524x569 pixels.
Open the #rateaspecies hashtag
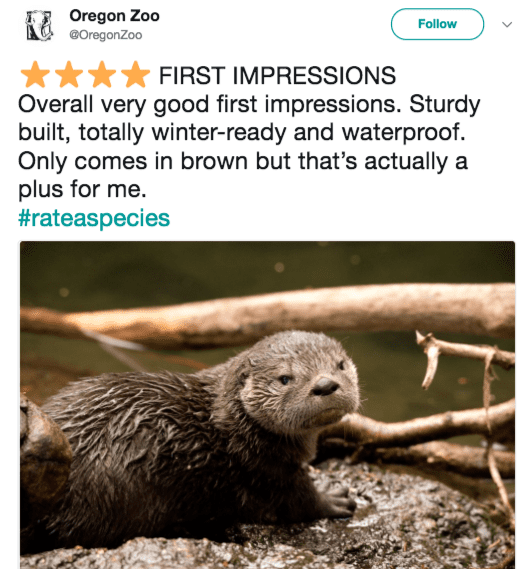(94, 218)
